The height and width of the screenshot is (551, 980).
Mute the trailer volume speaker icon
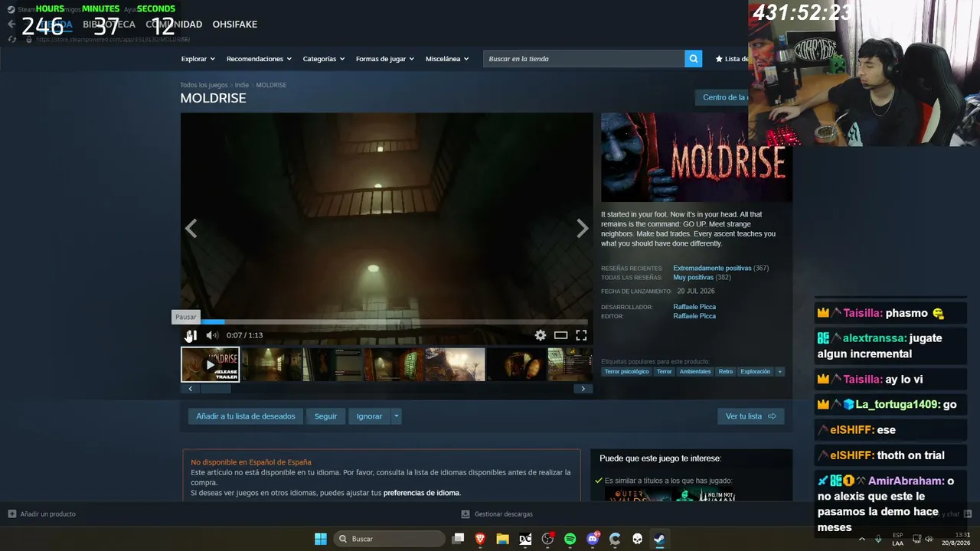212,335
